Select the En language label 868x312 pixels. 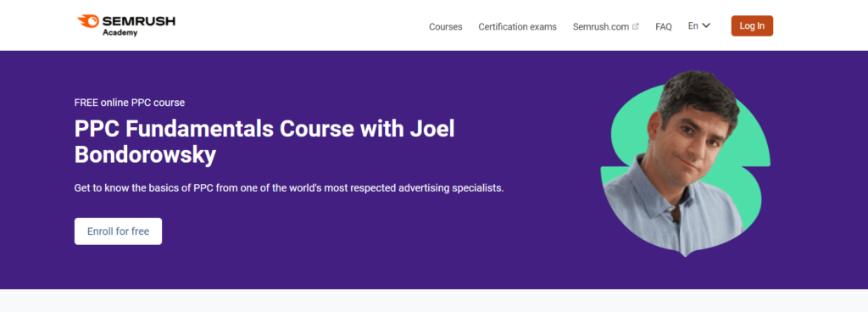[693, 25]
